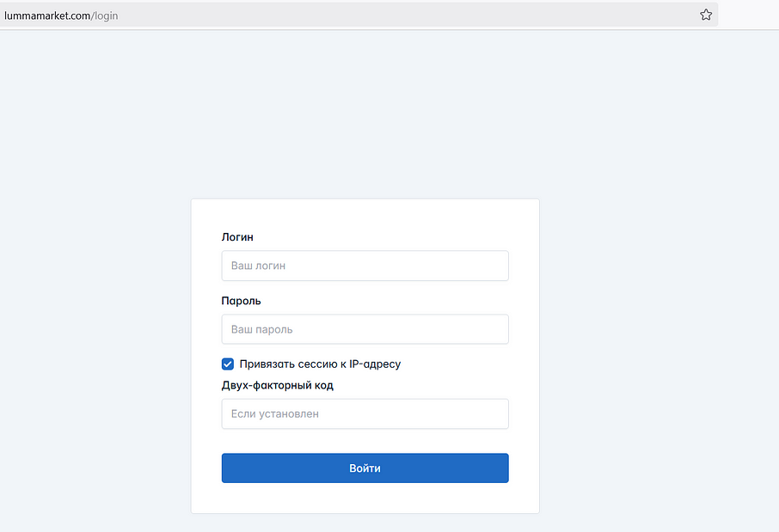Image resolution: width=779 pixels, height=532 pixels.
Task: Click the 'Пароль' field label
Action: tap(241, 301)
